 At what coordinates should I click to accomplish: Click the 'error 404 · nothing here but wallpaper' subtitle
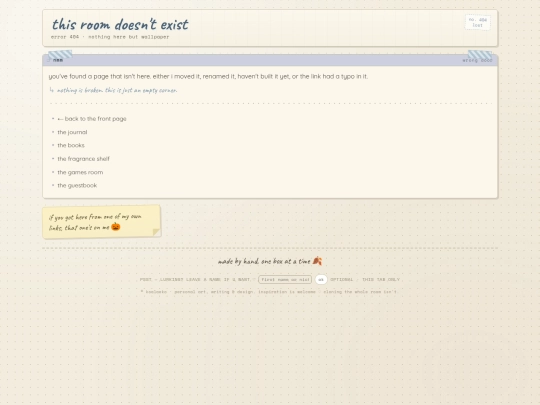click(110, 37)
